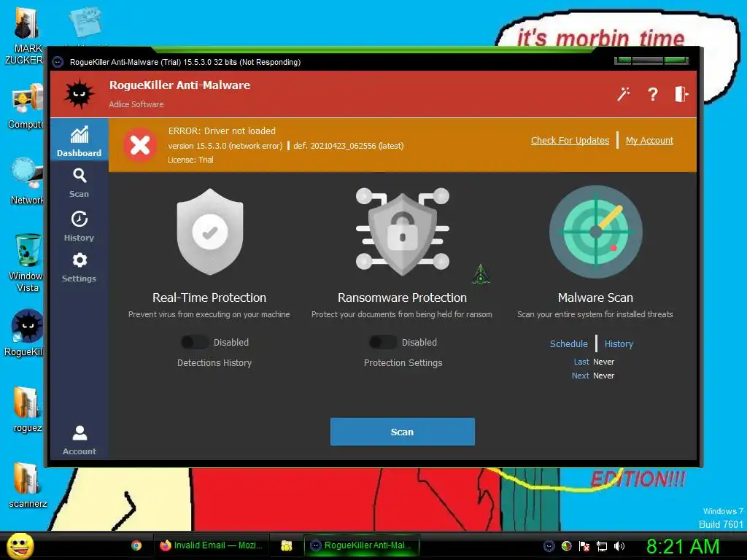The height and width of the screenshot is (560, 747).
Task: Open the notepad desktop icon at top
Action: pyautogui.click(x=86, y=23)
